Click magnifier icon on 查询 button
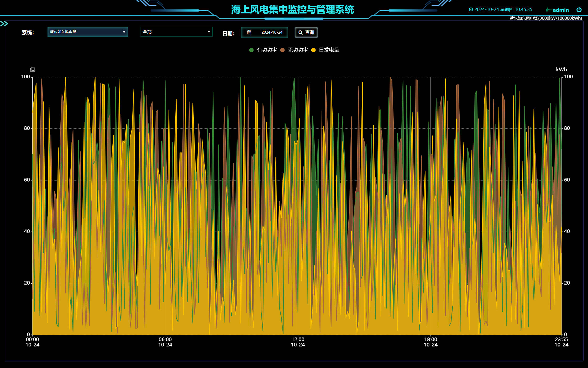This screenshot has height=368, width=588. [301, 32]
